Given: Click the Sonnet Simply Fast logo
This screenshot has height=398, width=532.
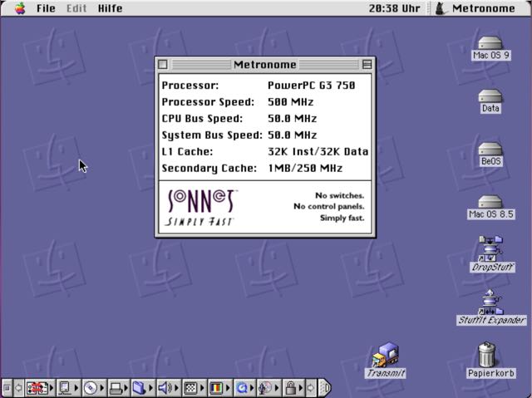Looking at the screenshot, I should tap(201, 208).
